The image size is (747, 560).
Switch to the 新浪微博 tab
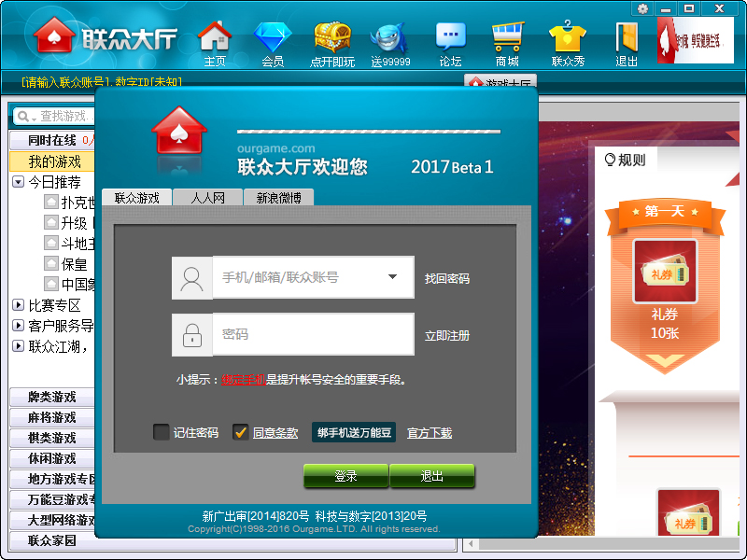277,197
